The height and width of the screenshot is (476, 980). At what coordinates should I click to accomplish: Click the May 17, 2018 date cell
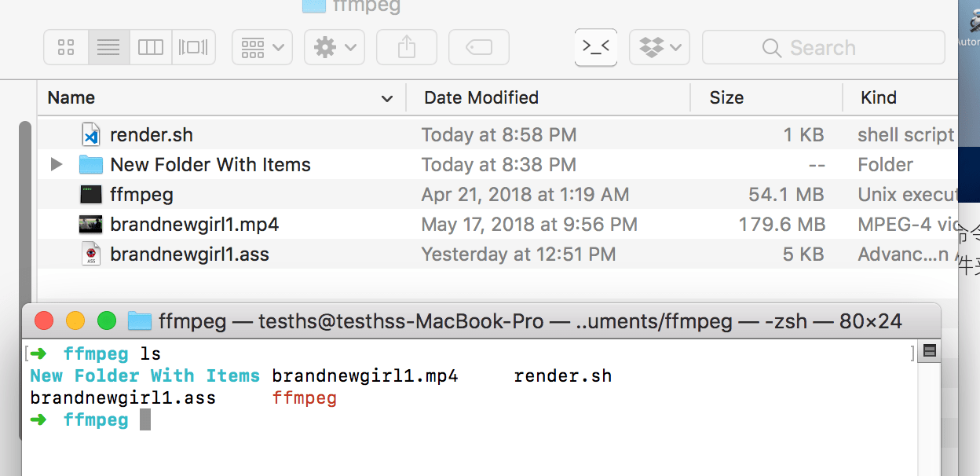pos(529,225)
